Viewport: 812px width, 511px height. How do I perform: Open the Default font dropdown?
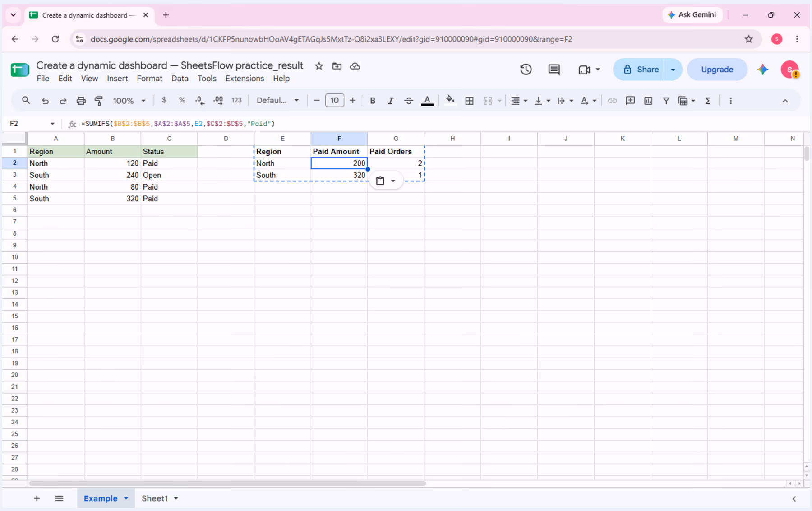point(278,100)
